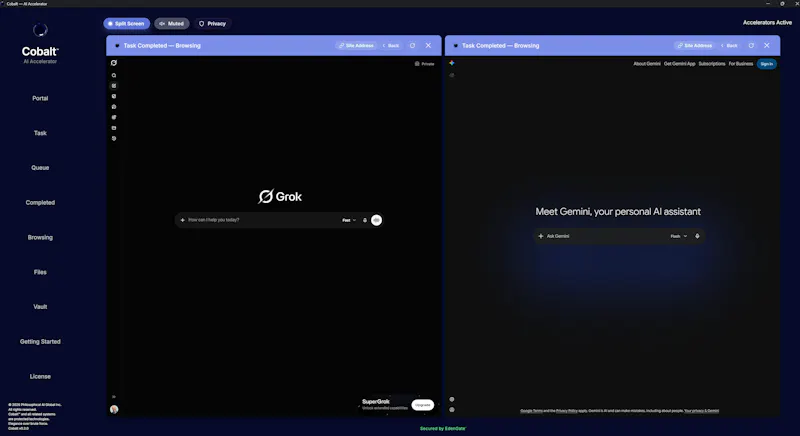
Task: Expand the Grok sidebar with the small arrows icon
Action: coord(114,396)
